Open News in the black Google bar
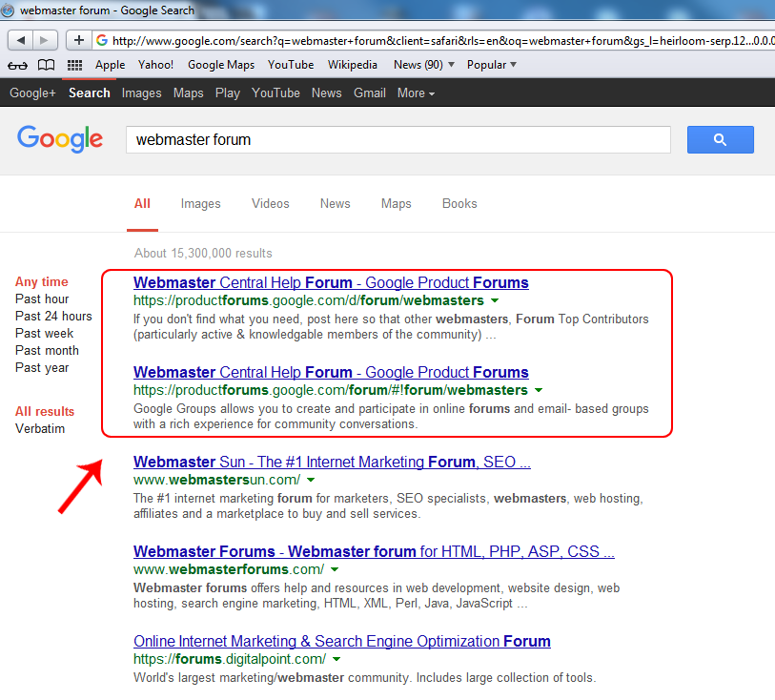 click(326, 93)
